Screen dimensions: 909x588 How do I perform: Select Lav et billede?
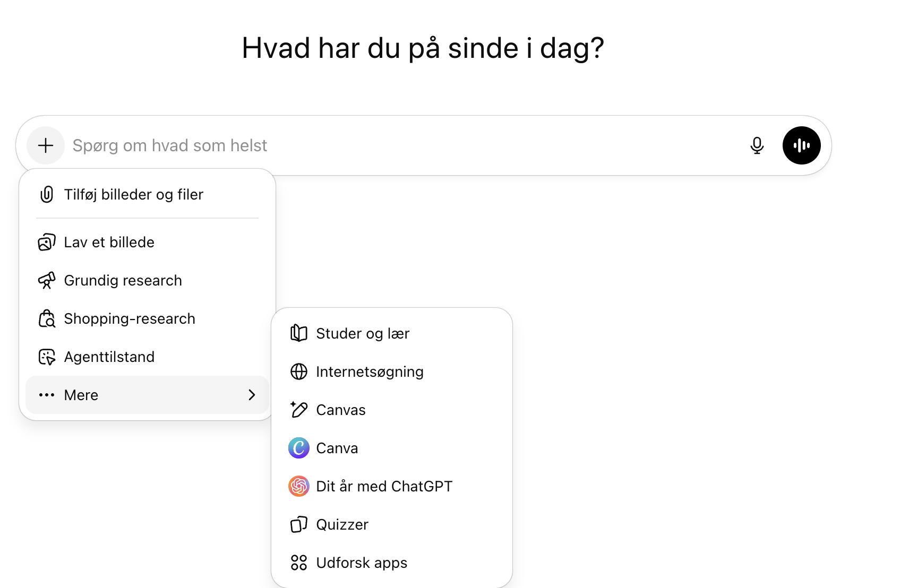coord(109,243)
